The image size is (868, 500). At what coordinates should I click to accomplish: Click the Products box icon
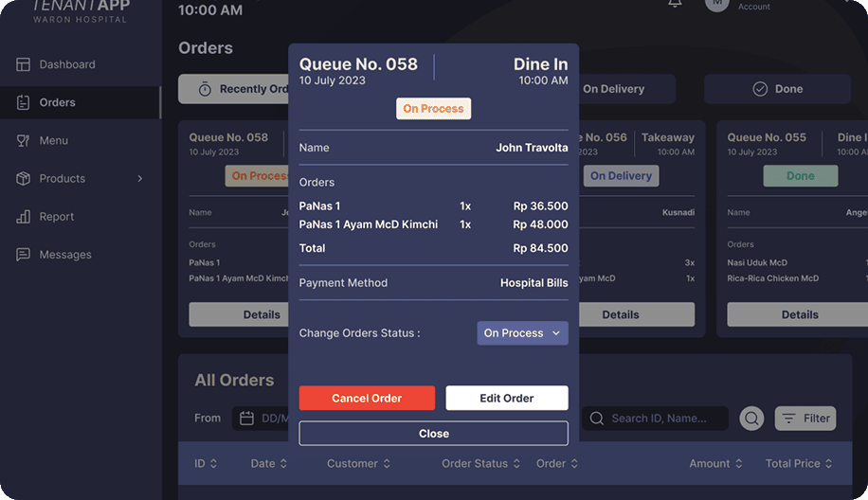click(x=24, y=179)
